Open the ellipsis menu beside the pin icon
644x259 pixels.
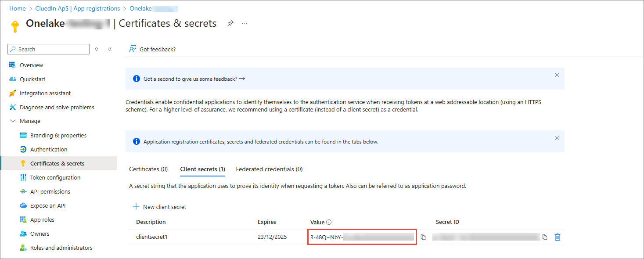pos(245,23)
